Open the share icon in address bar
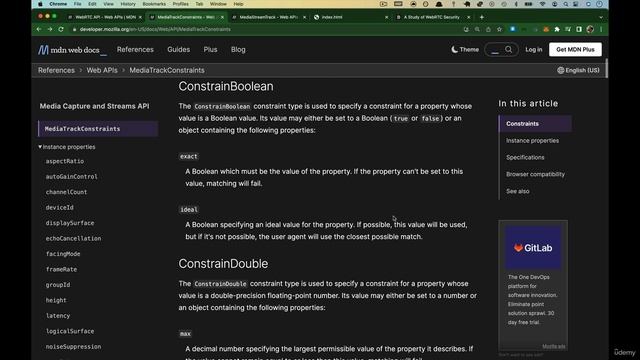This screenshot has height=360, width=640. tap(488, 29)
